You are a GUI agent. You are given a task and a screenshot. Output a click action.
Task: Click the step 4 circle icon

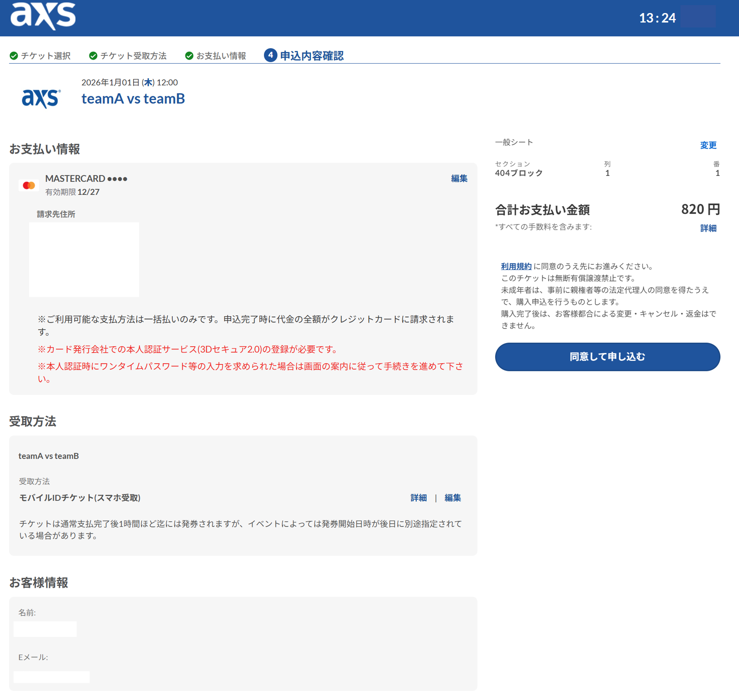click(x=271, y=55)
